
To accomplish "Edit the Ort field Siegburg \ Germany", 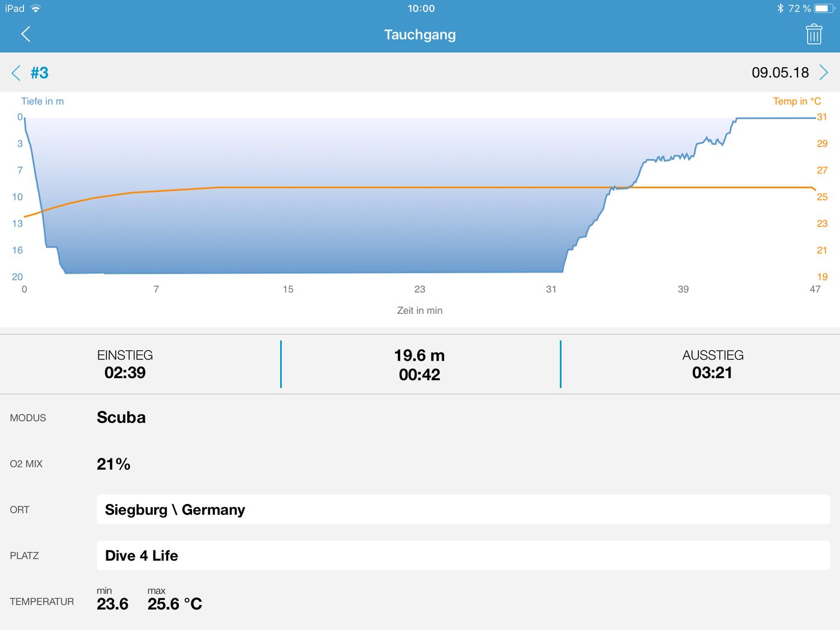I will point(463,509).
